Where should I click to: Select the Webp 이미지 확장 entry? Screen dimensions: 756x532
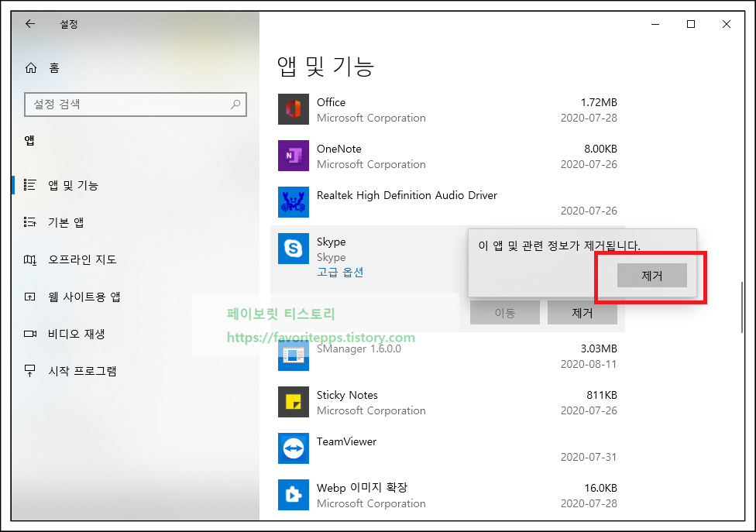coord(362,488)
